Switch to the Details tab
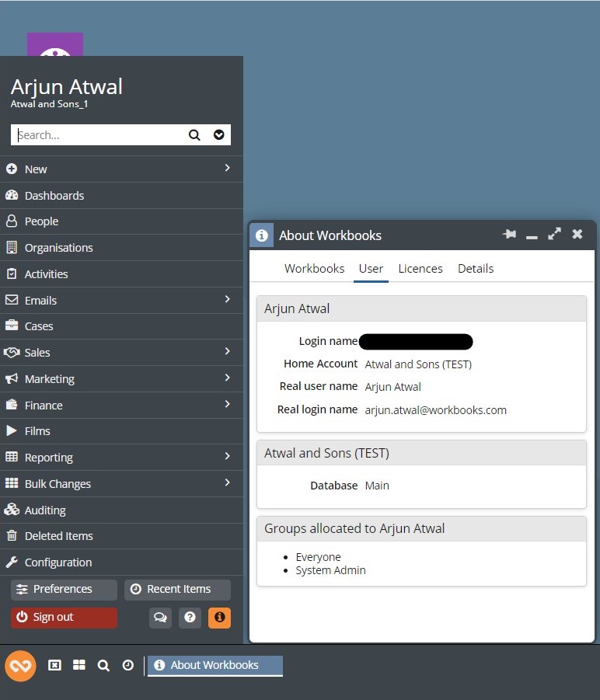600x700 pixels. (x=476, y=269)
